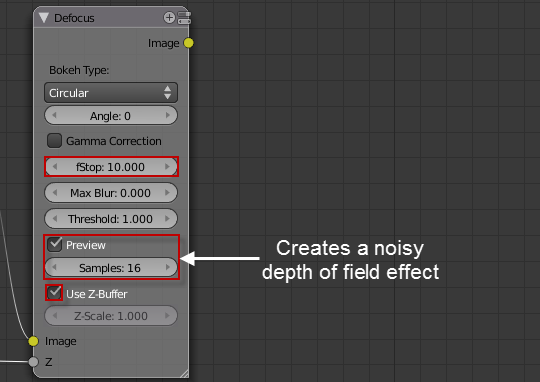The image size is (540, 382).
Task: Uncheck the Use Z-Buffer checkbox
Action: (54, 293)
